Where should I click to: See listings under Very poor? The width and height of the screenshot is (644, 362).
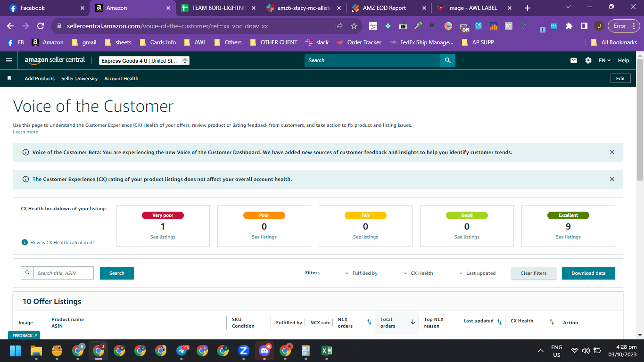click(x=163, y=237)
